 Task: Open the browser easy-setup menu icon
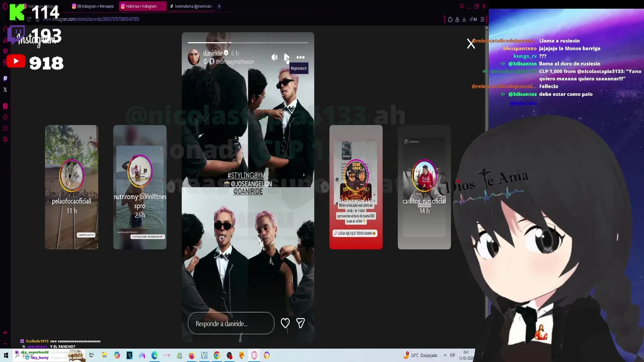[482, 20]
